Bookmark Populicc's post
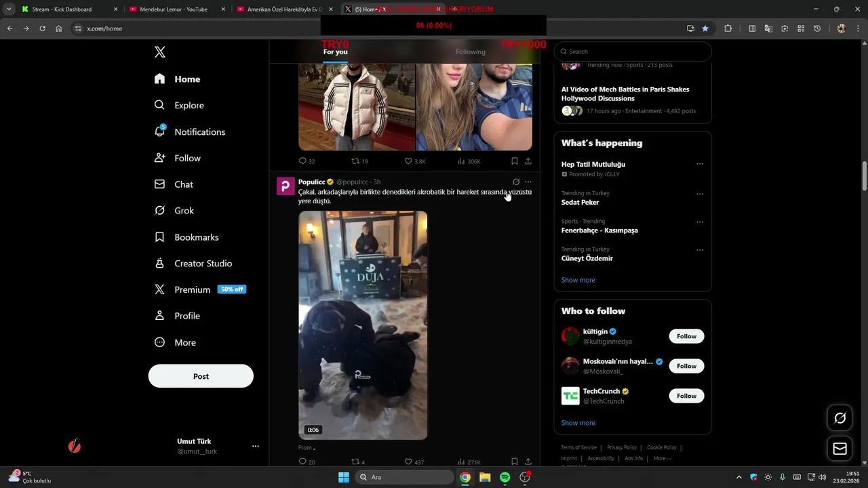868x488 pixels. [x=515, y=462]
